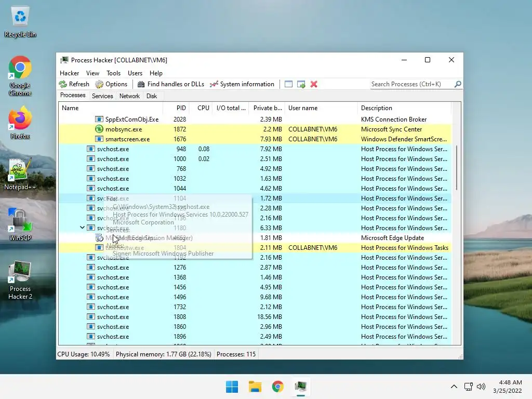Click Microsoft Sync Center description
Image resolution: width=532 pixels, height=399 pixels.
pyautogui.click(x=391, y=129)
